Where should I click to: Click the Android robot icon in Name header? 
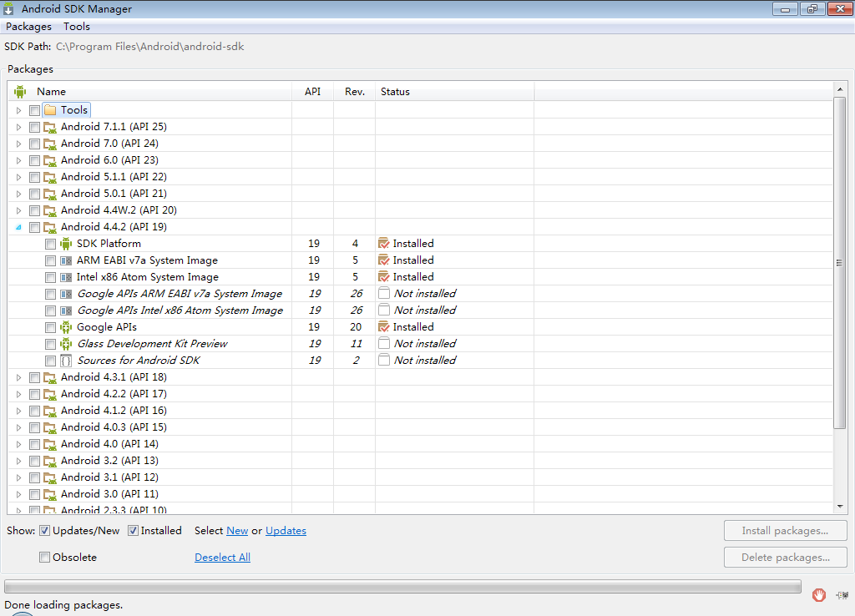point(20,92)
